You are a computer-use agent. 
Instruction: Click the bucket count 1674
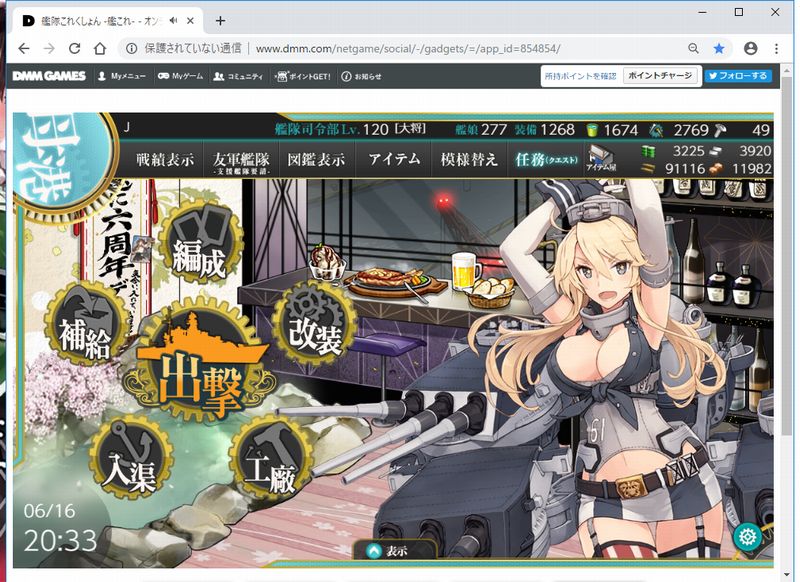point(620,130)
